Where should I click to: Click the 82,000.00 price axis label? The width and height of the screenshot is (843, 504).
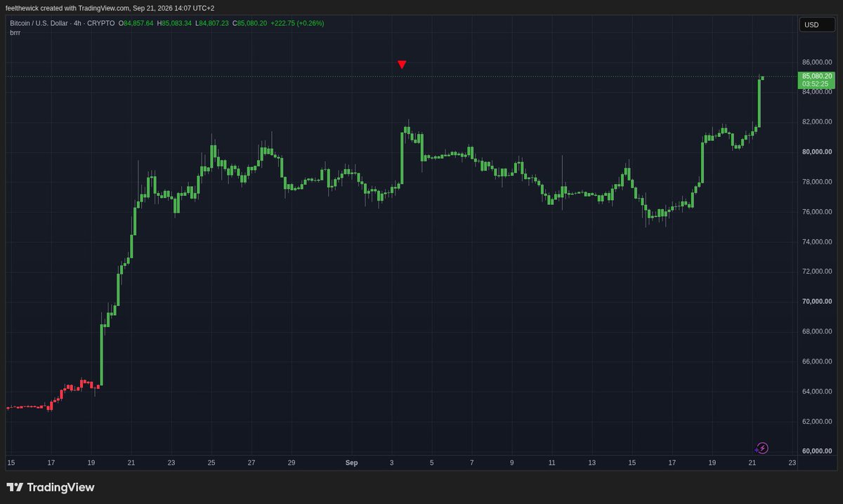point(817,121)
